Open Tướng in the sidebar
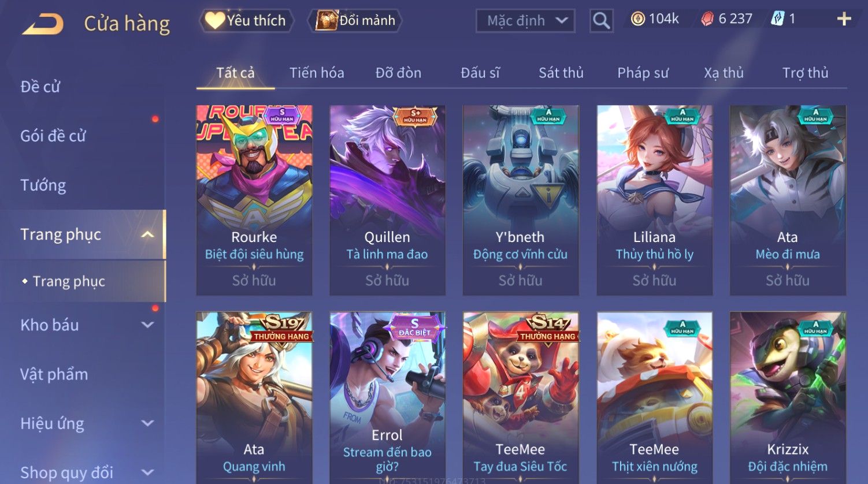Image resolution: width=868 pixels, height=484 pixels. pos(43,185)
